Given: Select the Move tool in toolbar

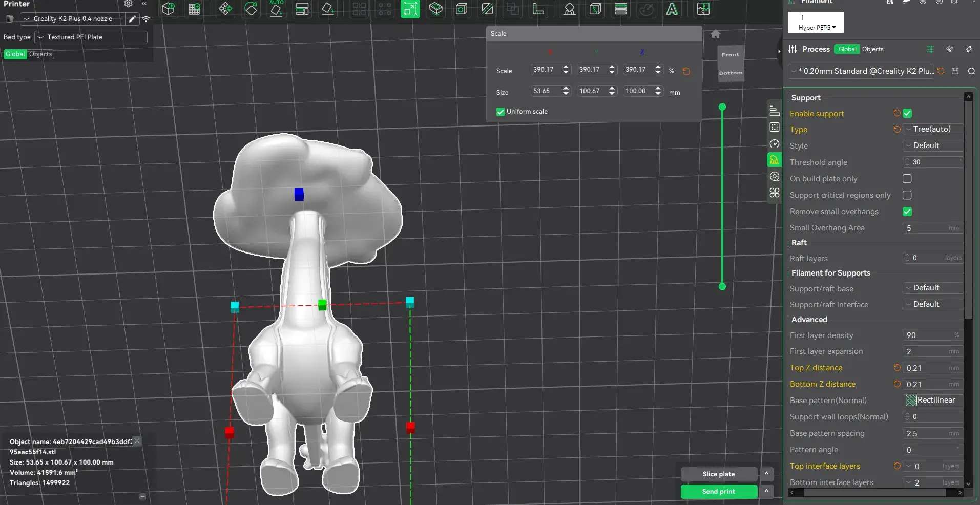Looking at the screenshot, I should pos(225,9).
